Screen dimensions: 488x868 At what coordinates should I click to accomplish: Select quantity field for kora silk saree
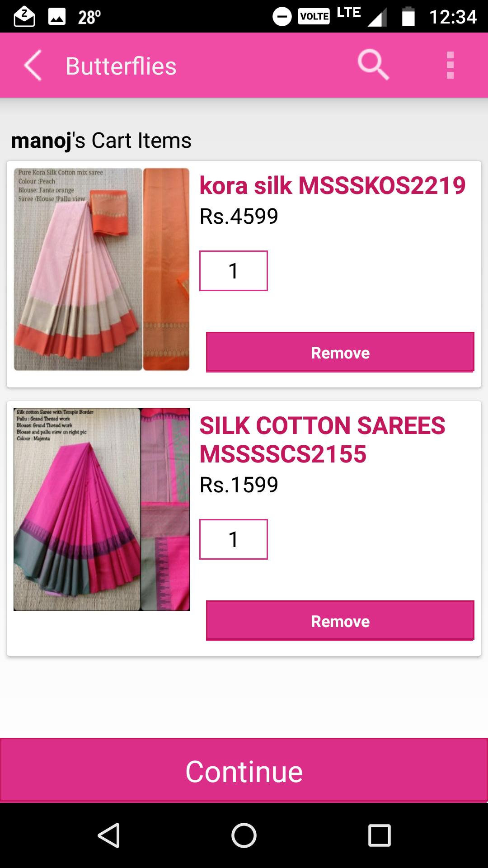tap(234, 271)
